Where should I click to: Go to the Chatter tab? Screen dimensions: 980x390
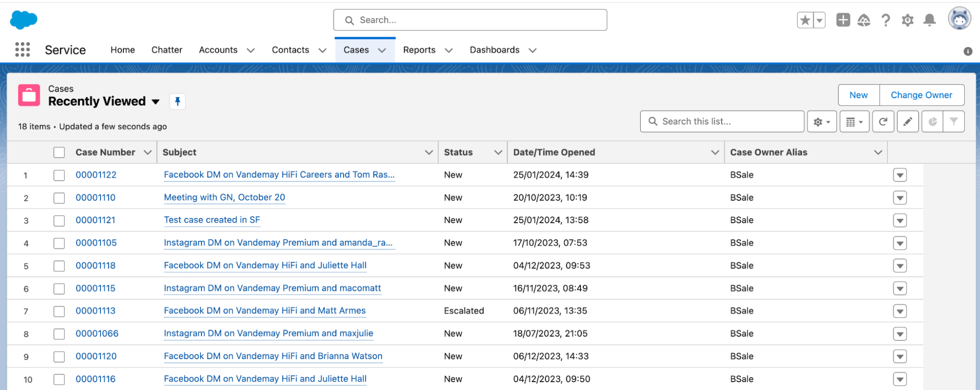pos(167,50)
